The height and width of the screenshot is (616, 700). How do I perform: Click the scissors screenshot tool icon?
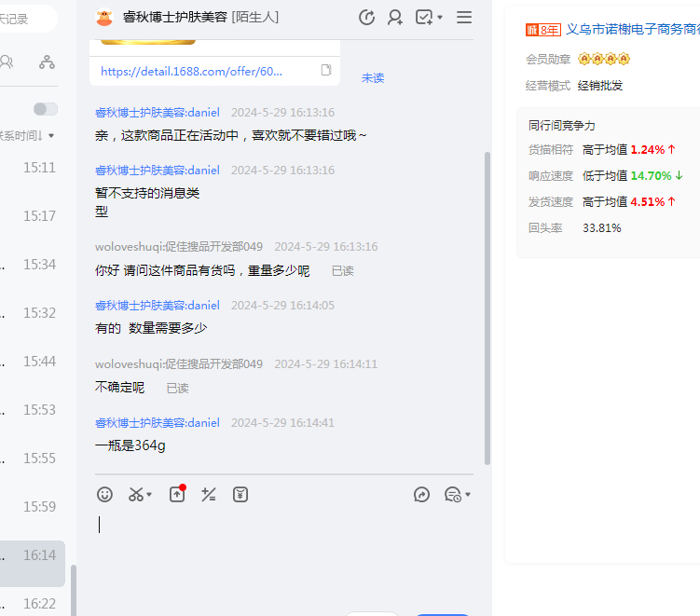pos(136,495)
